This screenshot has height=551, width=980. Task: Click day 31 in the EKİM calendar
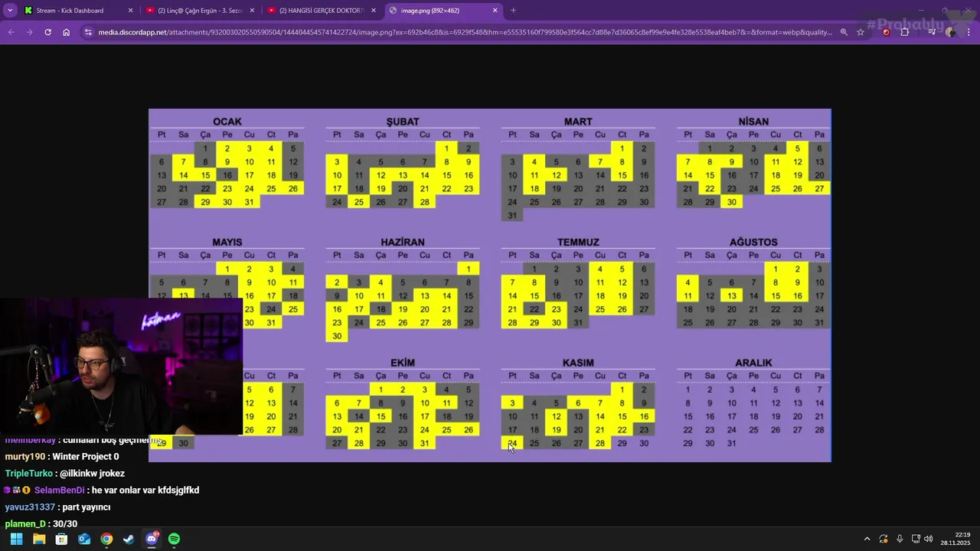(x=425, y=443)
